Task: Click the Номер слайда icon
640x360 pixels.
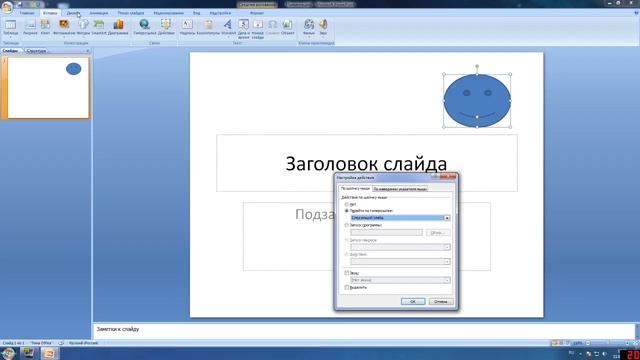Action: [258, 29]
